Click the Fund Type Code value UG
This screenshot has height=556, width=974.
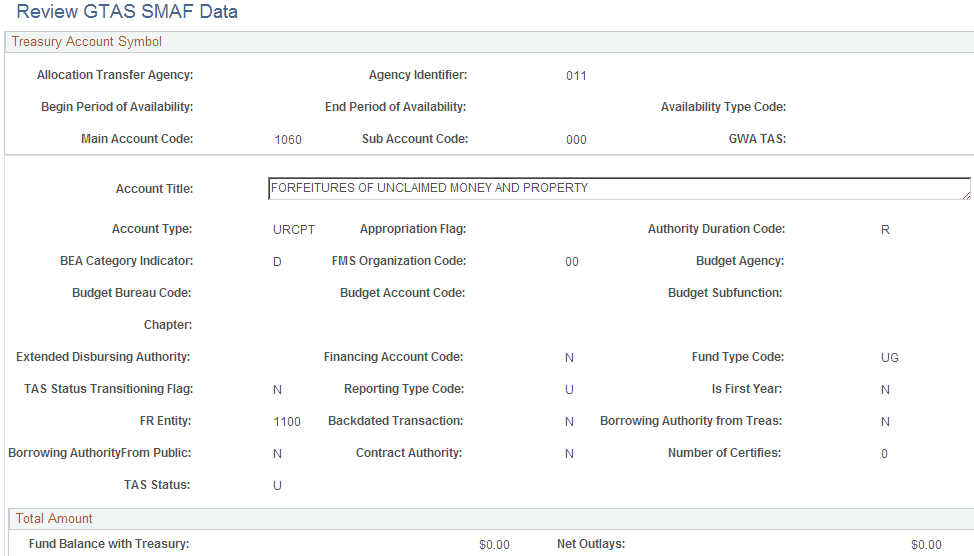click(890, 358)
